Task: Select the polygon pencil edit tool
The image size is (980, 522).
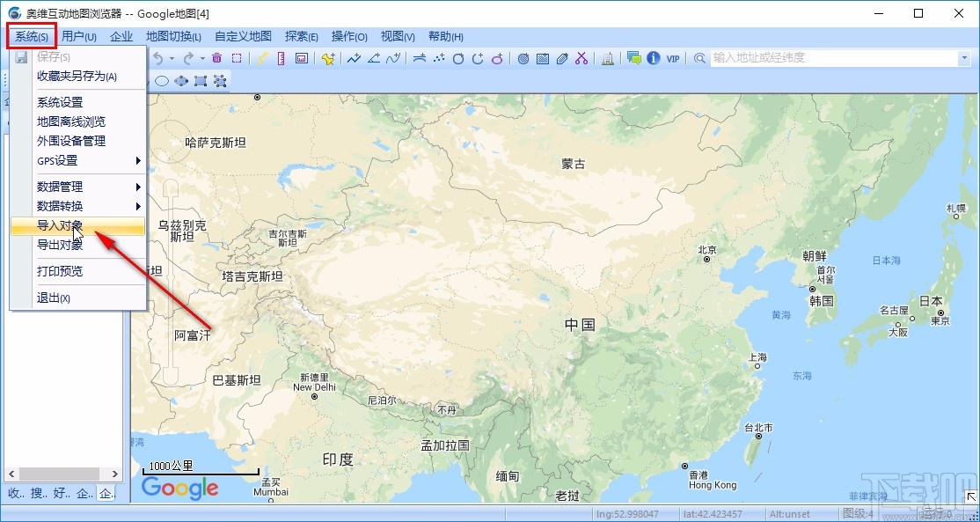Action: pos(562,58)
